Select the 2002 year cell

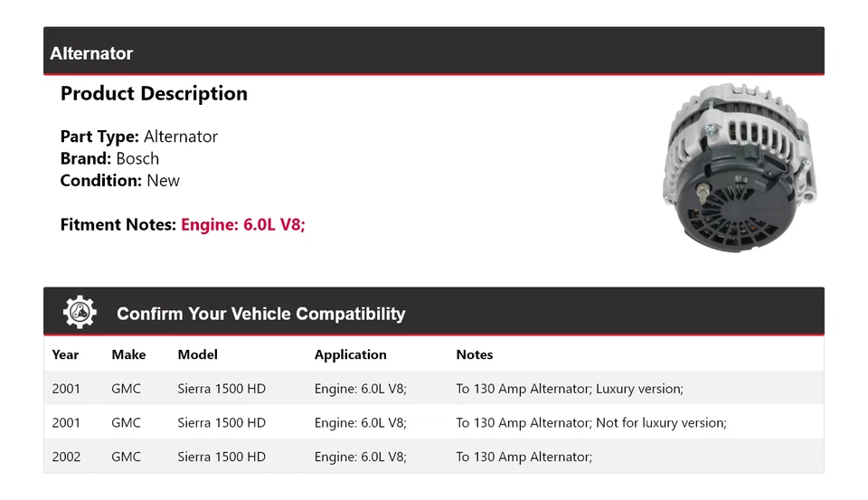coord(66,457)
